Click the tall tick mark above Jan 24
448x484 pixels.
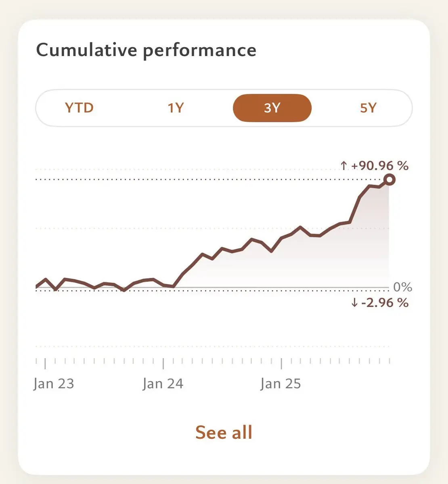(163, 363)
